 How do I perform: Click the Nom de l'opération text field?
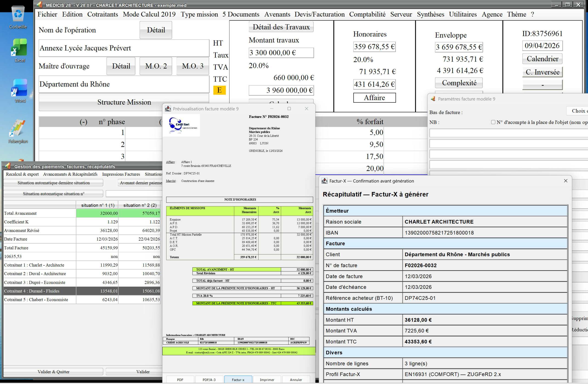tap(124, 48)
